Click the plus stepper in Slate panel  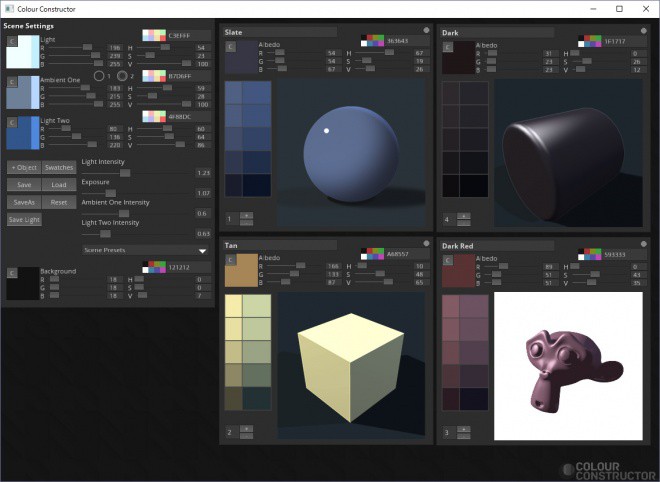pyautogui.click(x=246, y=216)
